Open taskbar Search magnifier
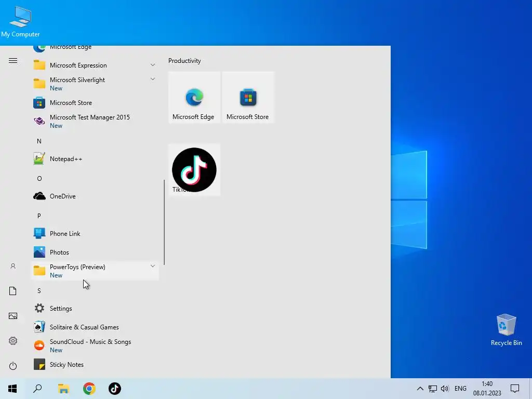This screenshot has width=532, height=399. [x=37, y=389]
